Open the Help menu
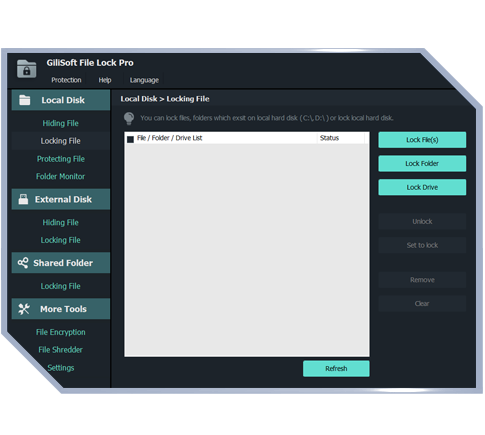Screen dimensions: 485x435 coord(105,80)
